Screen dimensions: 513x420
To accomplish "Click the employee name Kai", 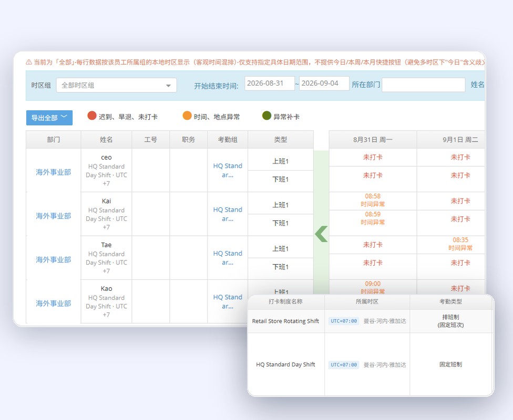I will tap(106, 201).
